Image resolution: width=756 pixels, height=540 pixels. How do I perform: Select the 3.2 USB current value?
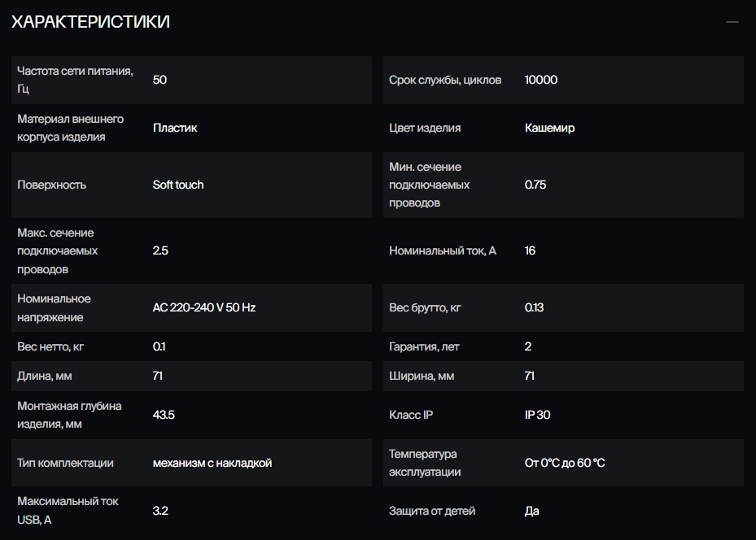tap(160, 511)
